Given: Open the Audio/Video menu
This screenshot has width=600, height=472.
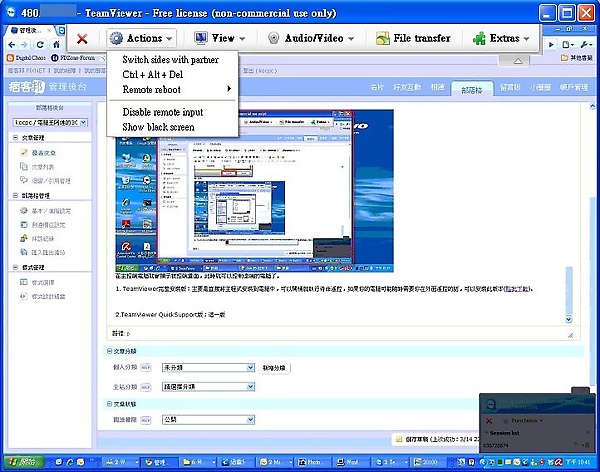Looking at the screenshot, I should pyautogui.click(x=311, y=38).
